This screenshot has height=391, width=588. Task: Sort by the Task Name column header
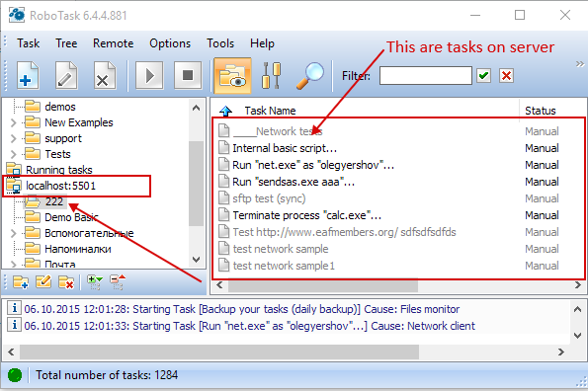pyautogui.click(x=270, y=111)
